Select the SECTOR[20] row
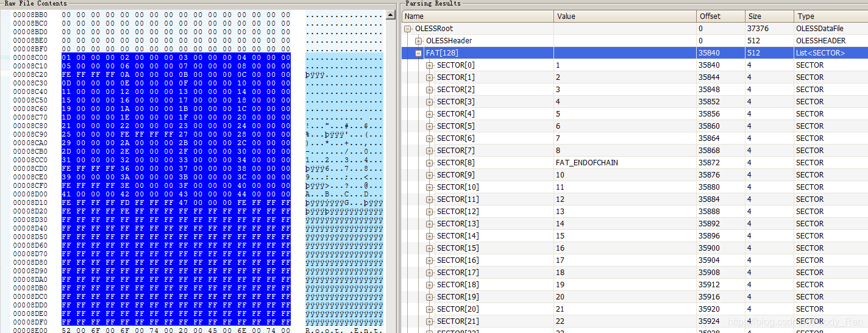The image size is (868, 333). [635, 309]
